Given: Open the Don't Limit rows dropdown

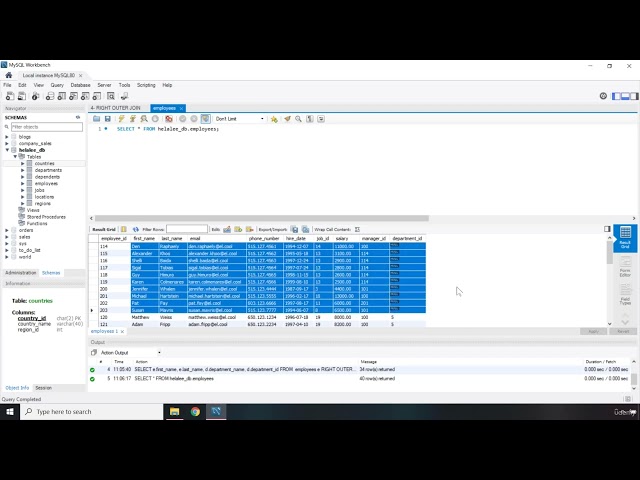Looking at the screenshot, I should click(240, 119).
